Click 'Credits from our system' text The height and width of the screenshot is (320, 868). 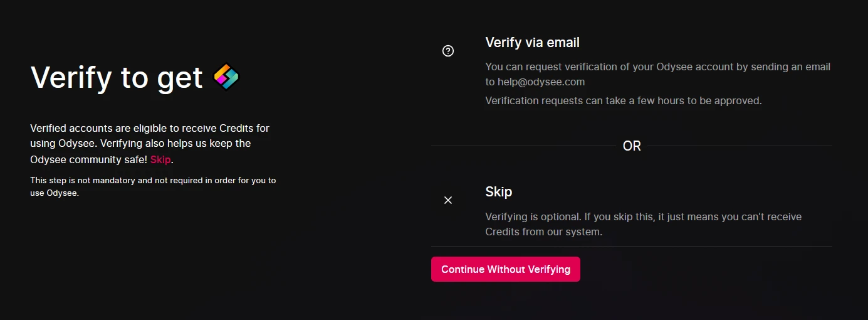[543, 232]
